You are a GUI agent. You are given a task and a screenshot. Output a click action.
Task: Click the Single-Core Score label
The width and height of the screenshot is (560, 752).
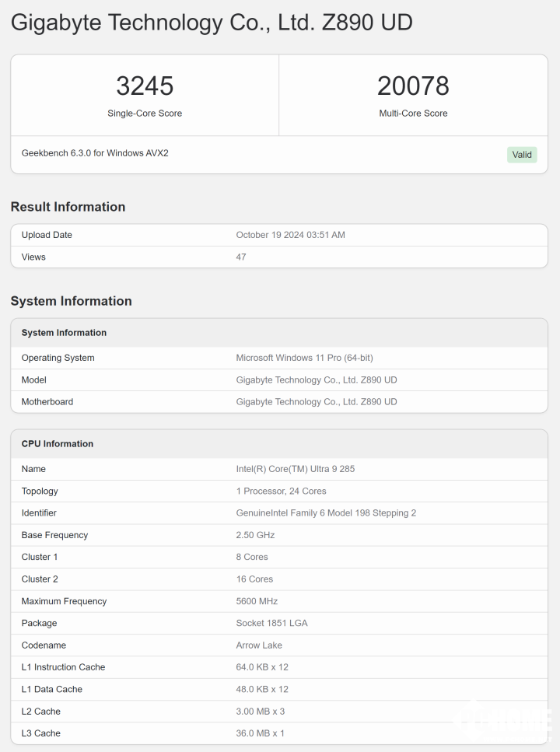pos(145,114)
